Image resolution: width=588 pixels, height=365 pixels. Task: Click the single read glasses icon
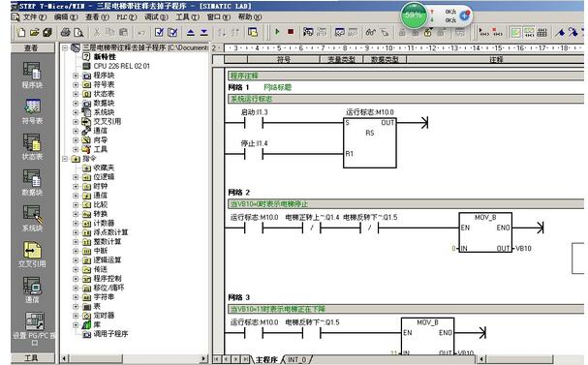click(370, 32)
